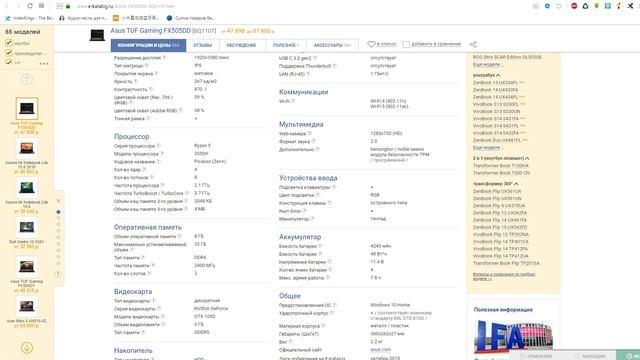Click the triangle Google Drive extension icon
This screenshot has height=360, width=640.
[x=585, y=6]
